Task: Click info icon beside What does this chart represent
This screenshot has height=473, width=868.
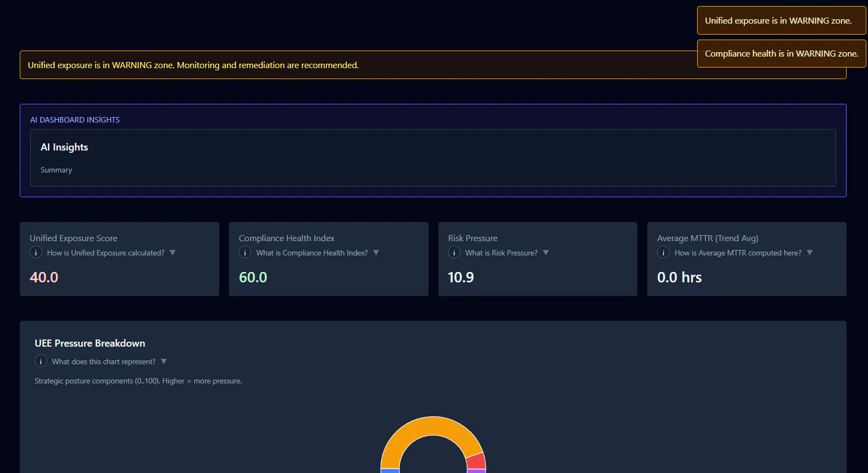Action: [41, 361]
